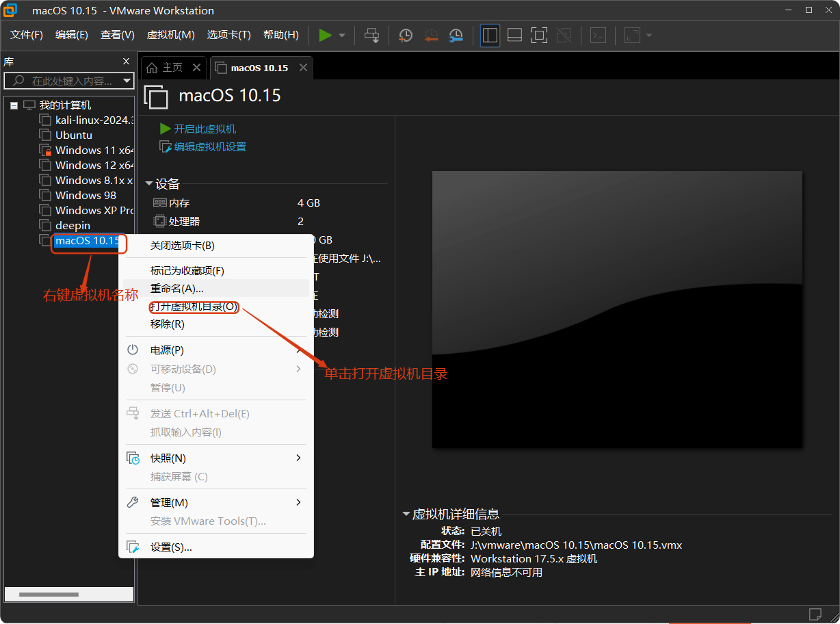The image size is (840, 624).
Task: Toggle the library panel visibility icon
Action: (x=490, y=35)
